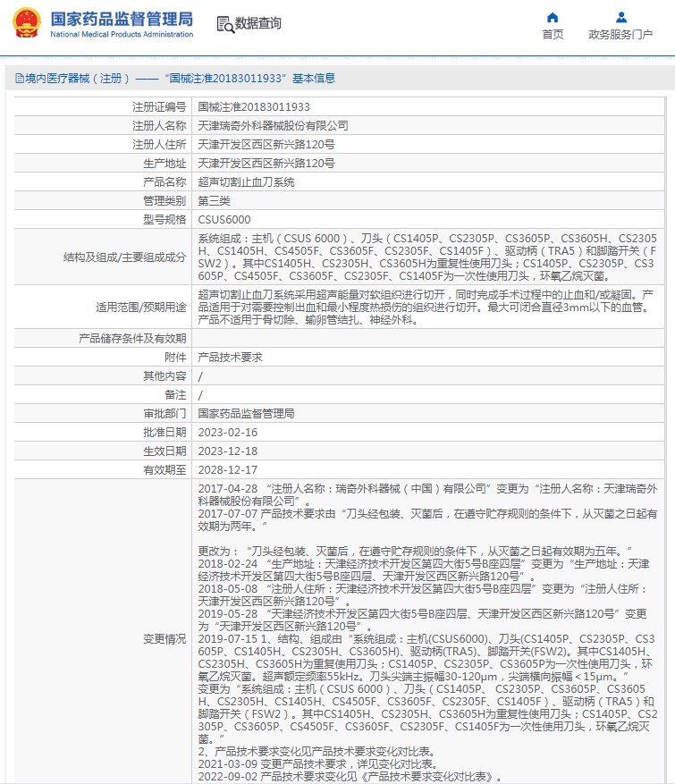Click the document icon before 境内医疗器械
Screen dimensions: 675x784
pos(20,79)
